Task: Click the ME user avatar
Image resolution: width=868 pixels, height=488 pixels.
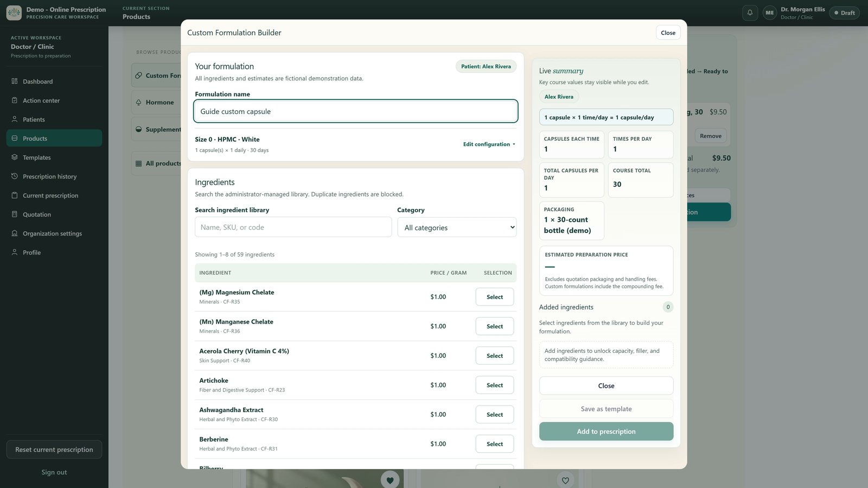Action: point(770,12)
